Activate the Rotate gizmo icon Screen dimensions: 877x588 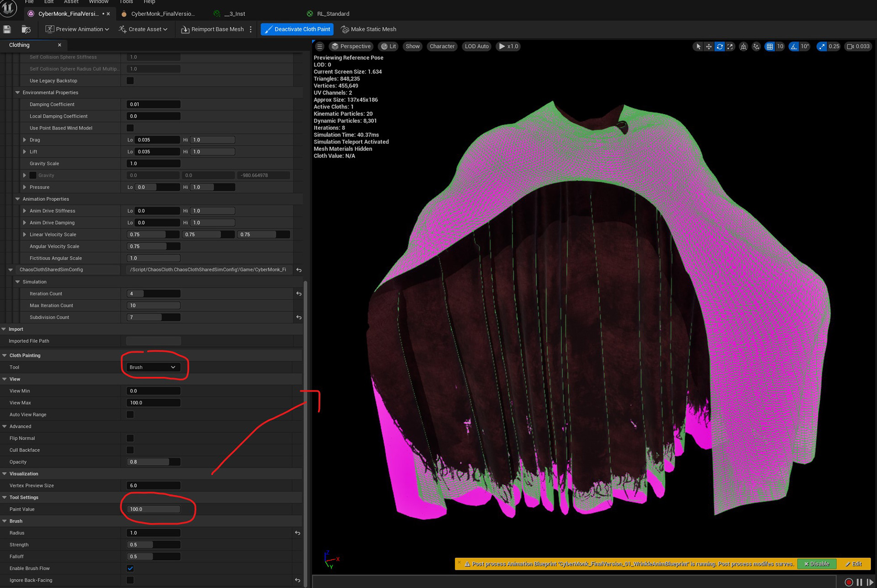(719, 47)
